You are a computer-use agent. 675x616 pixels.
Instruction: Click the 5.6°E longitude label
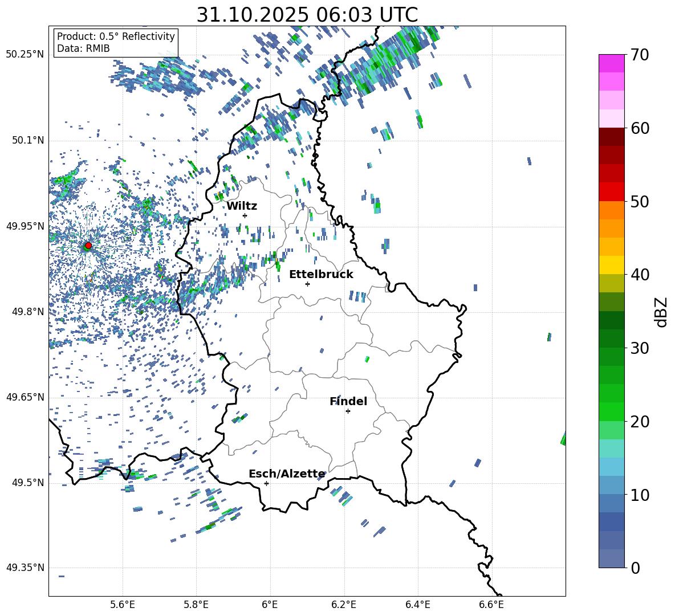(x=122, y=605)
